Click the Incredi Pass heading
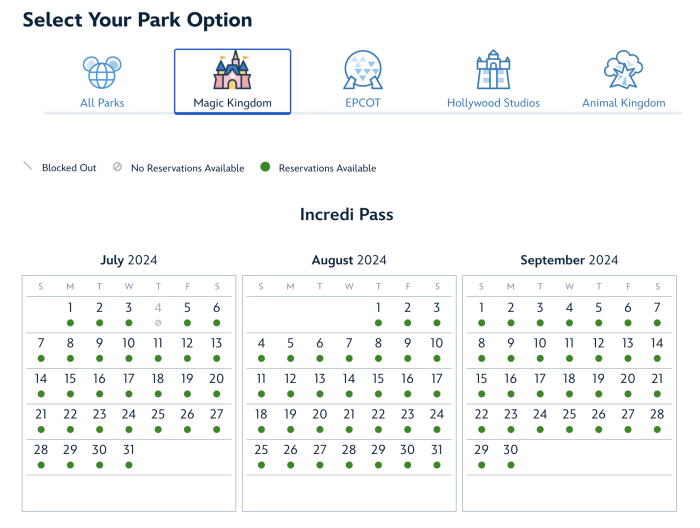The width and height of the screenshot is (700, 528). click(x=346, y=215)
